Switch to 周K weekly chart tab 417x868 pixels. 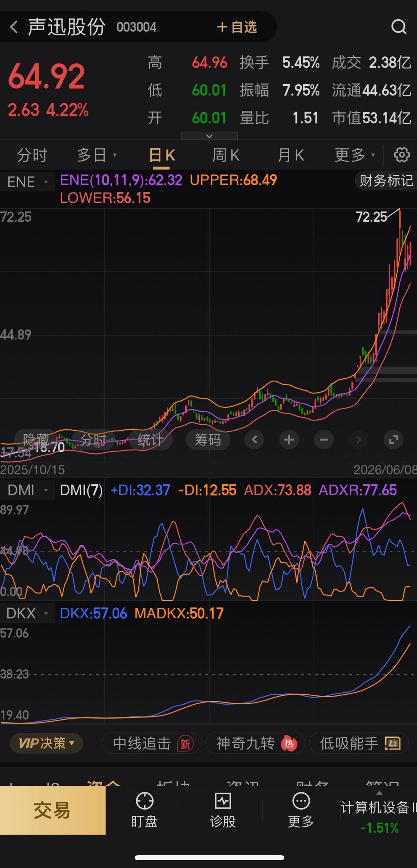click(226, 155)
